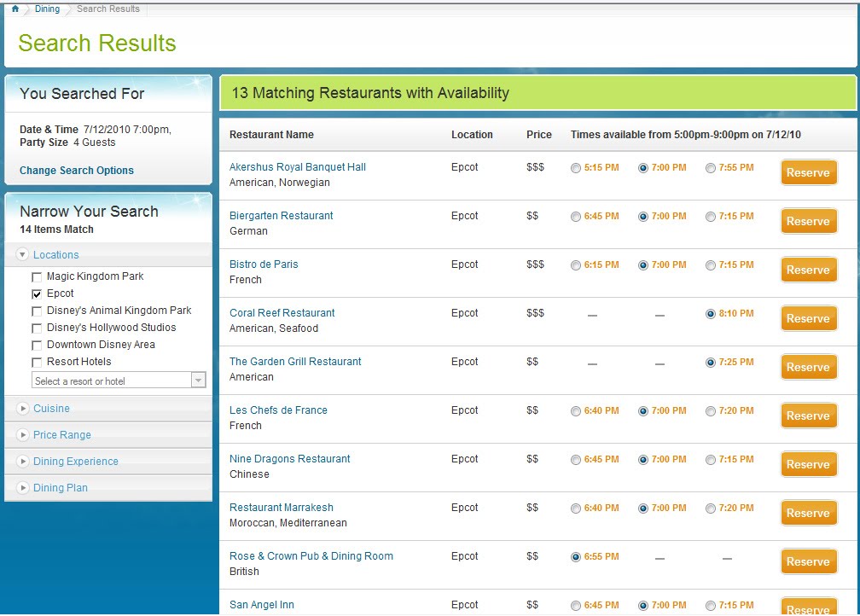Enable the Downtown Disney Area filter

(x=37, y=345)
